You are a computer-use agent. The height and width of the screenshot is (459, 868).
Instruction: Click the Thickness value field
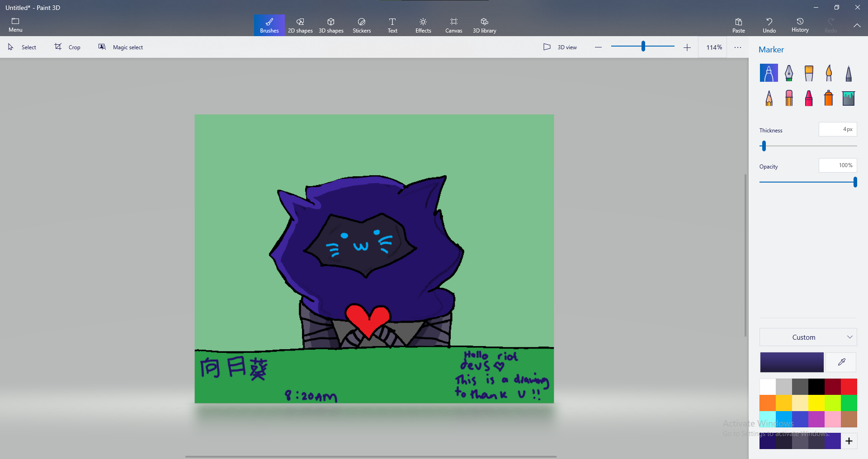837,129
